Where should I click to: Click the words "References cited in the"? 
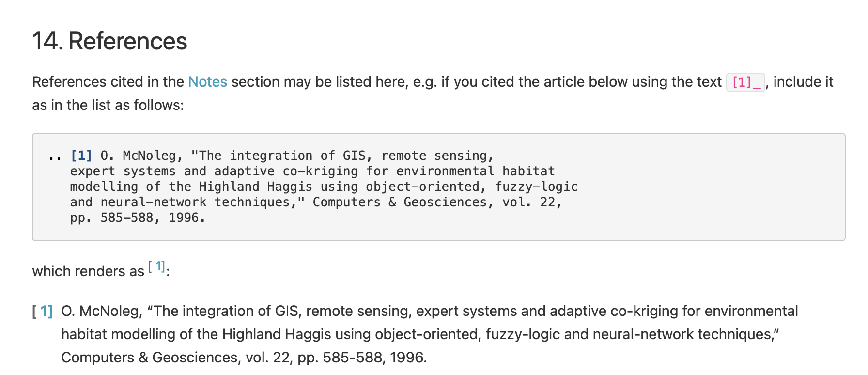click(x=108, y=82)
